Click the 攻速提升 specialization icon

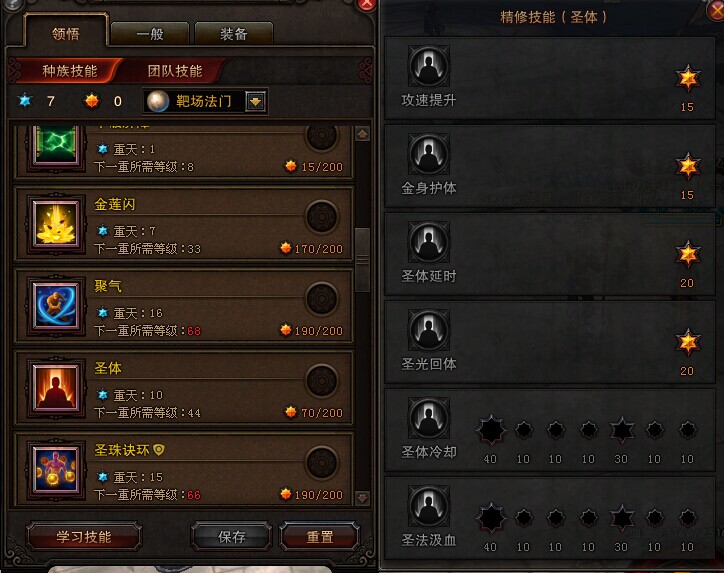tap(428, 66)
